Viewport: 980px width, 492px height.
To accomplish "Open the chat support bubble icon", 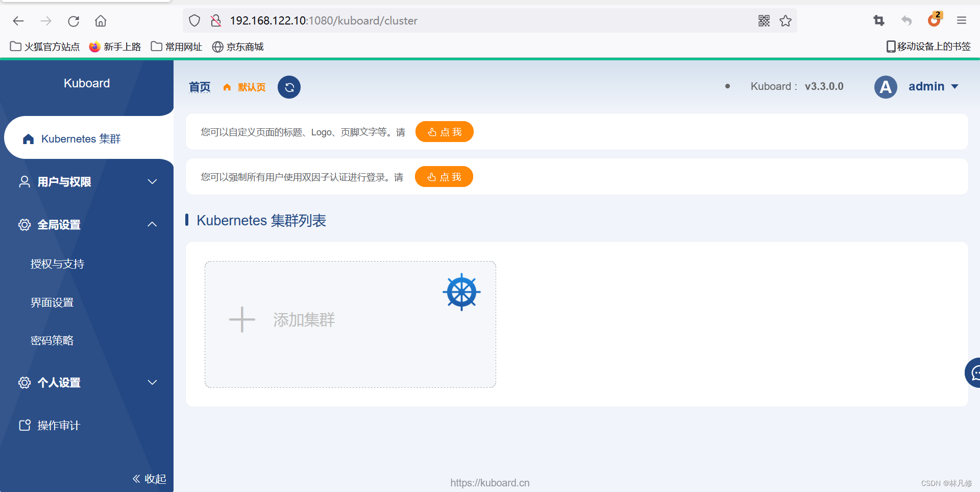I will [x=973, y=373].
